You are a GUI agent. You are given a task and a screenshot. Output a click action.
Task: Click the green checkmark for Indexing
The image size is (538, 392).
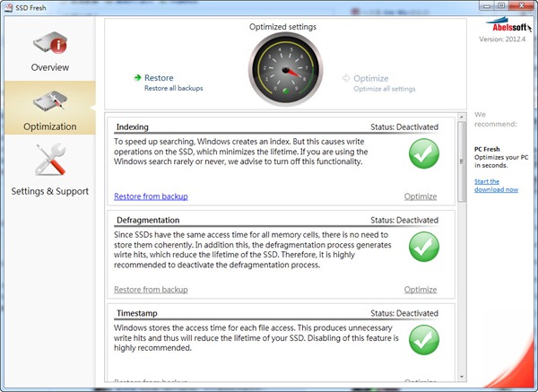point(424,153)
